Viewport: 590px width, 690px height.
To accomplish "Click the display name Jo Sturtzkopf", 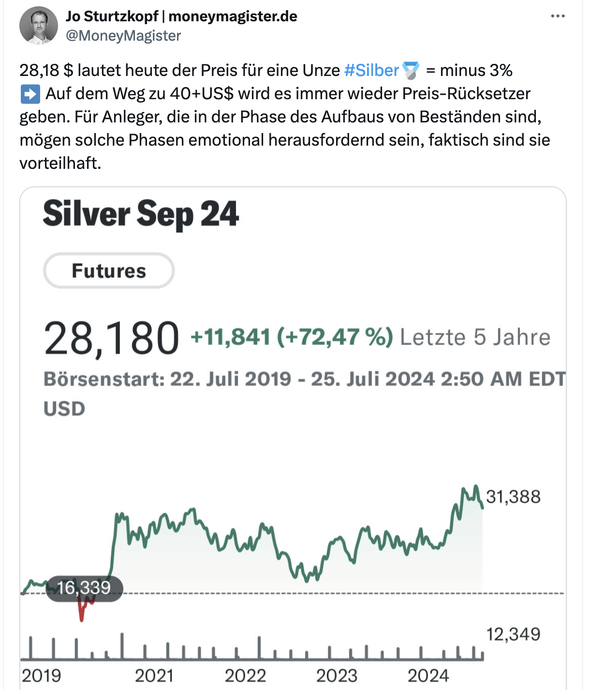I will click(x=112, y=16).
